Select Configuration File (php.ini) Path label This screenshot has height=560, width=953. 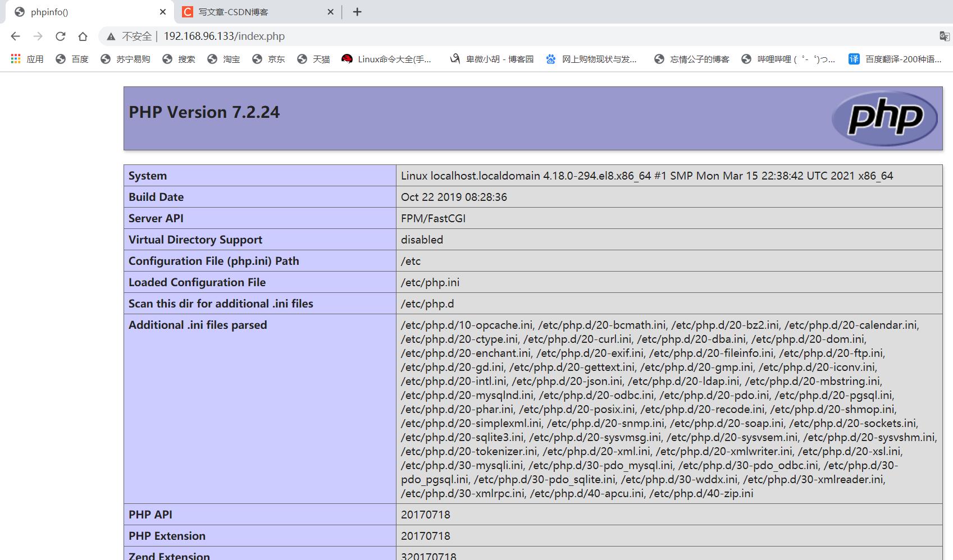click(214, 261)
